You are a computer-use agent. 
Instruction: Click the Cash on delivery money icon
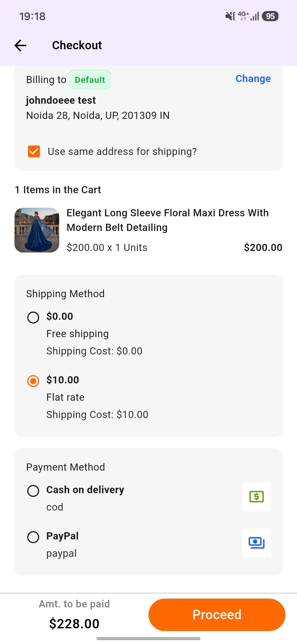pyautogui.click(x=256, y=497)
